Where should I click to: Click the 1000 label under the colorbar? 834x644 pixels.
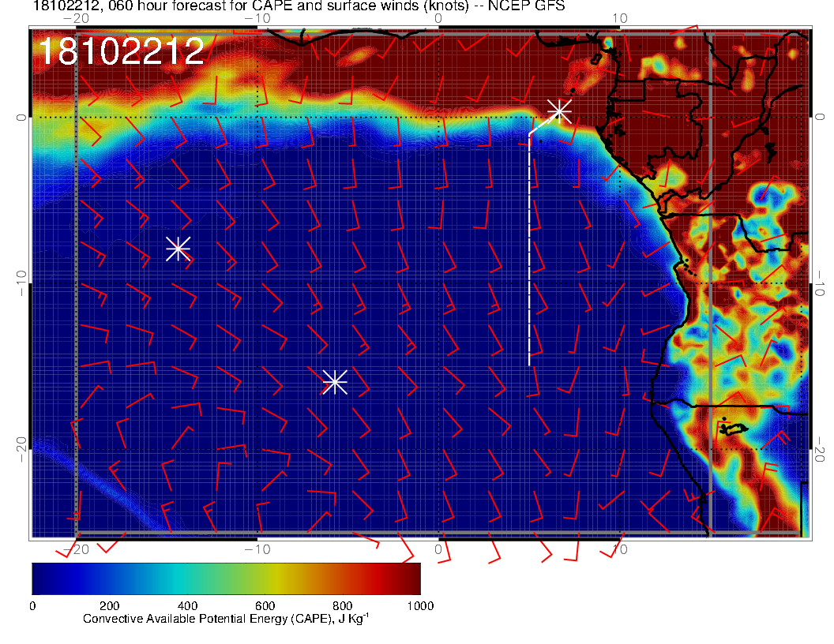[x=419, y=606]
